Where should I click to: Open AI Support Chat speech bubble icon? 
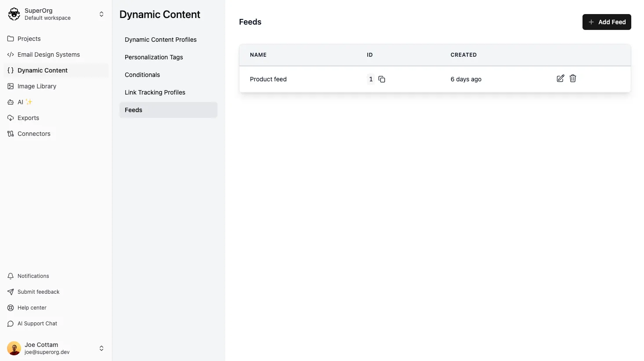[x=10, y=323]
